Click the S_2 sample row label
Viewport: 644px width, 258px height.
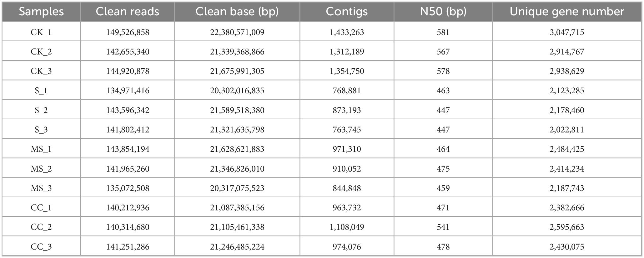41,110
